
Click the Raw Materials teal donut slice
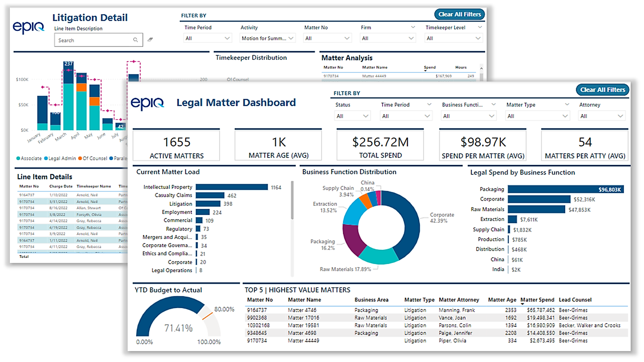379,255
